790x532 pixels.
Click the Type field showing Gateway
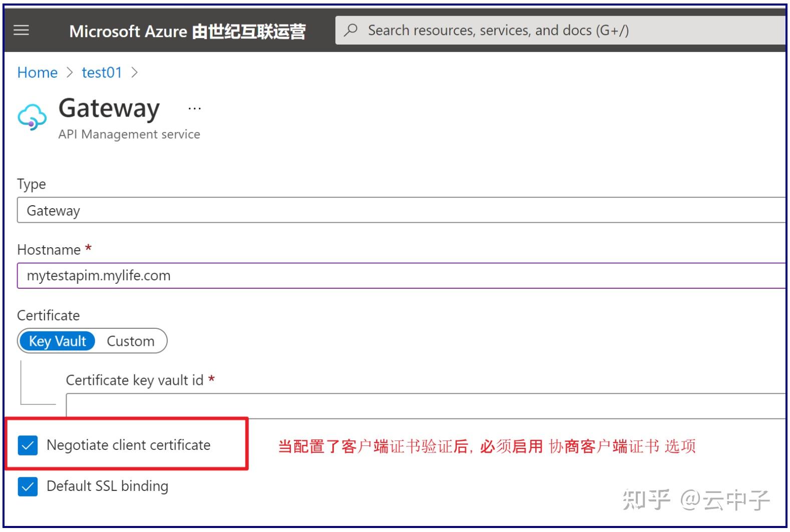pos(402,210)
